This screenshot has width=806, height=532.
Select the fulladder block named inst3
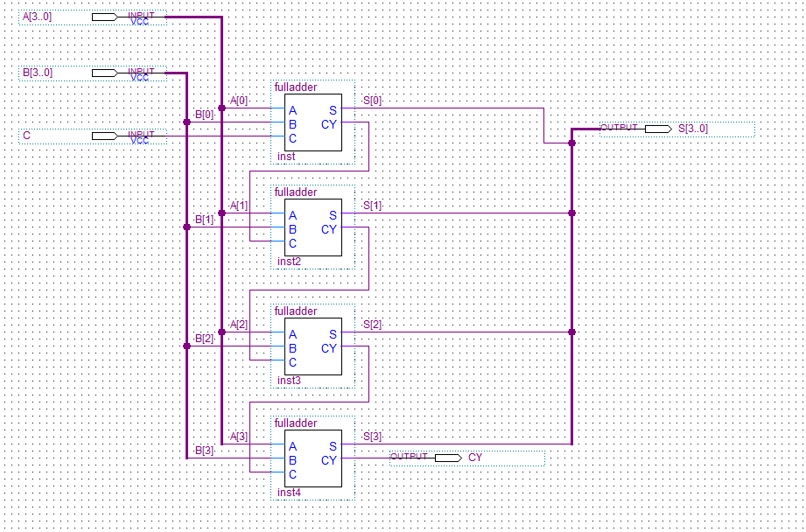coord(313,346)
